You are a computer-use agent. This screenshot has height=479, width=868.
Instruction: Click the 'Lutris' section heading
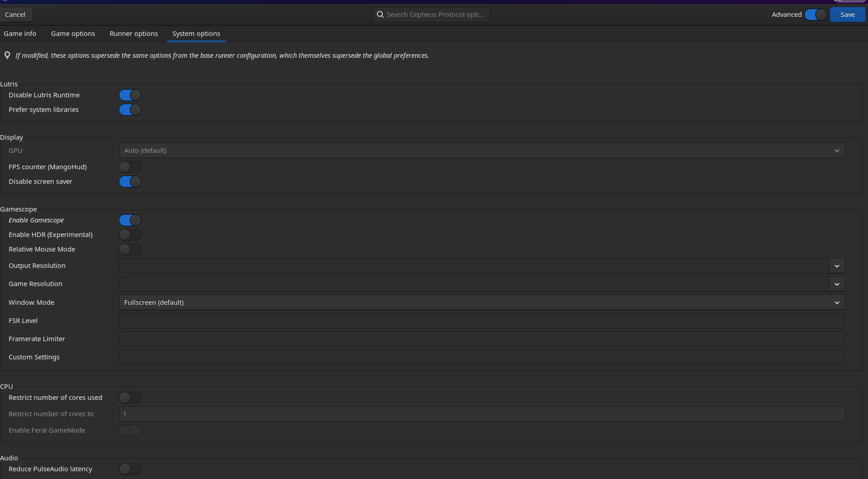[9, 84]
